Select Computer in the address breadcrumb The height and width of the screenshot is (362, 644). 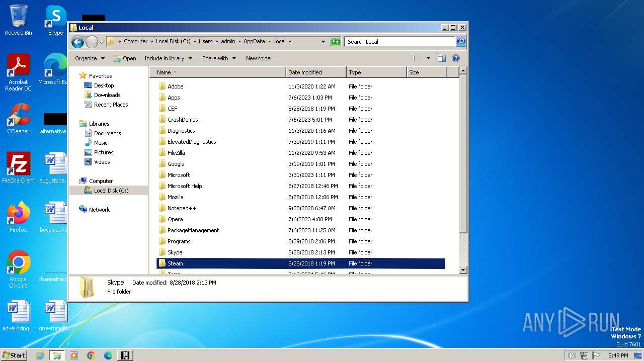tap(136, 42)
